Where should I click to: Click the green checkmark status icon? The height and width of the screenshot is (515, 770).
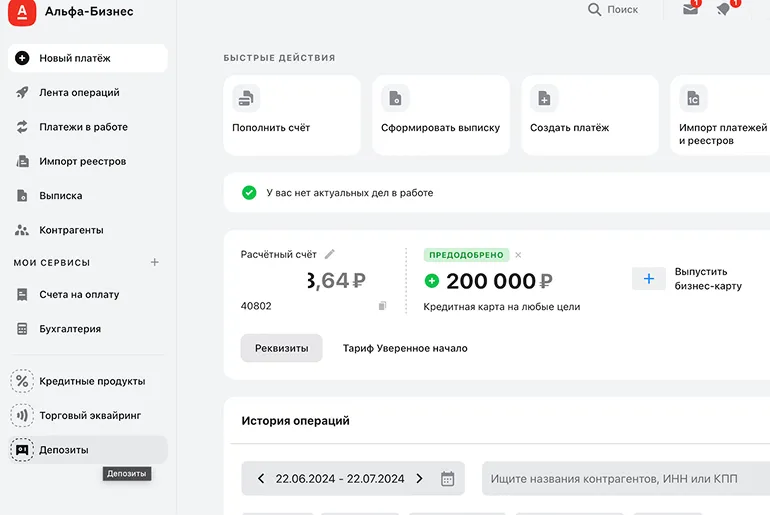pos(249,192)
